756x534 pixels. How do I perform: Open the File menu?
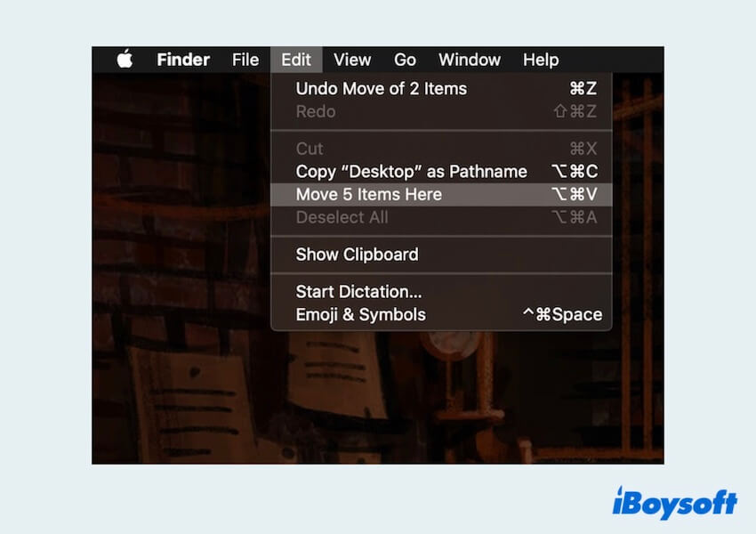coord(245,60)
